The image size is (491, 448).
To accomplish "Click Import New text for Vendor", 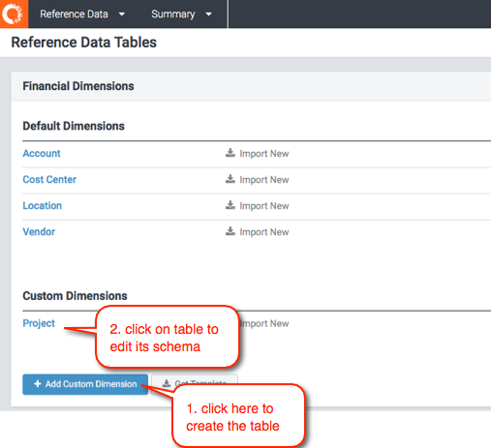I will point(264,232).
